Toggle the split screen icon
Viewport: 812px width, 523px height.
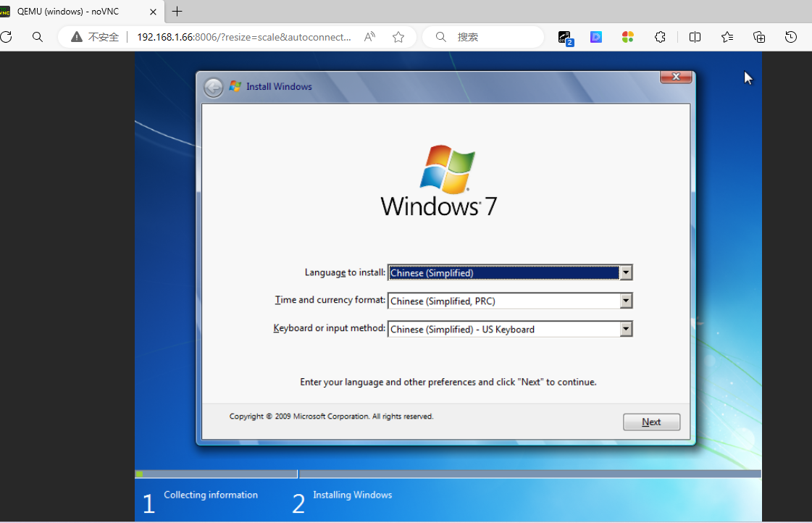[695, 37]
